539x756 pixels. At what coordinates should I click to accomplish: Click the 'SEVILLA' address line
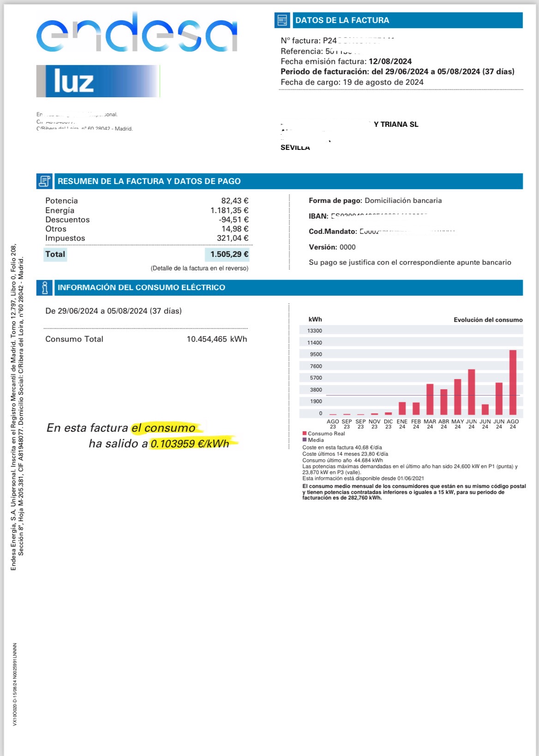tap(295, 148)
